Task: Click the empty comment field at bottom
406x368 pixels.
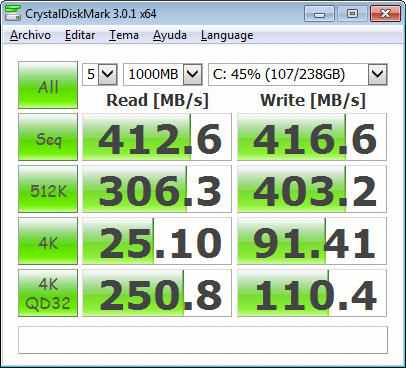Action: pos(203,340)
